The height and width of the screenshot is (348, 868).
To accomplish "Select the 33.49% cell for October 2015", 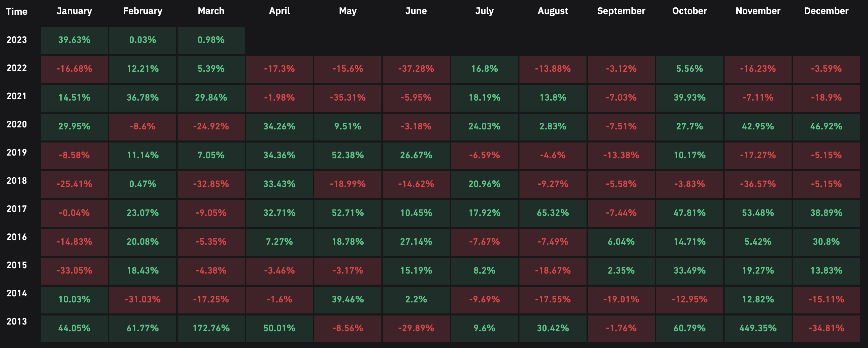I will [689, 271].
